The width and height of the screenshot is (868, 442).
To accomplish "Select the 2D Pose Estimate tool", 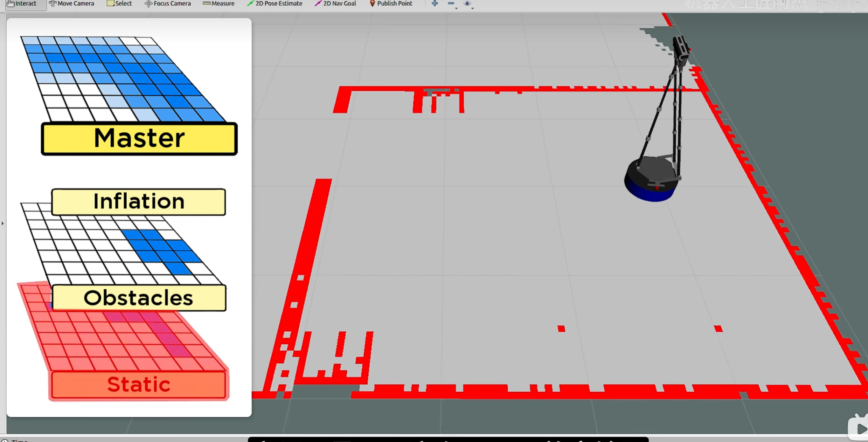I will pyautogui.click(x=275, y=4).
